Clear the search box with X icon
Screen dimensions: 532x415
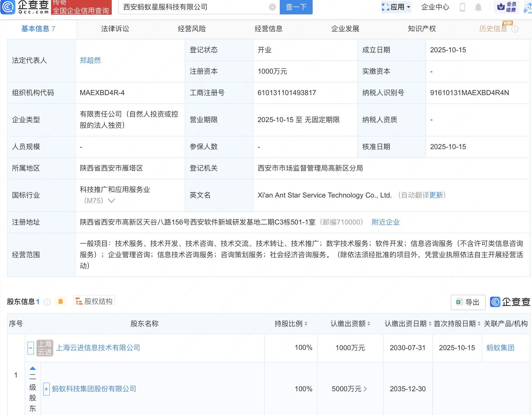[272, 7]
